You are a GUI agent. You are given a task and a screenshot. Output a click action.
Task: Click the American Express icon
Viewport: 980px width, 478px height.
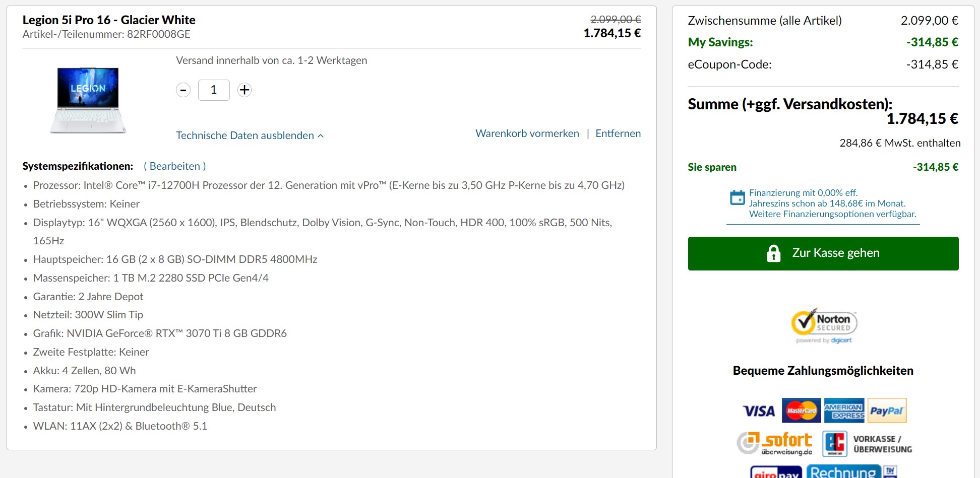844,411
